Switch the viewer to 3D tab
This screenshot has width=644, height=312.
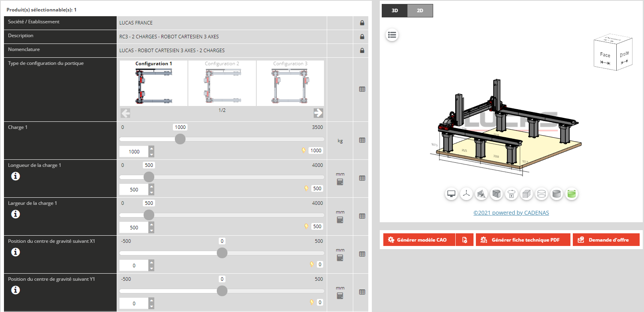394,11
